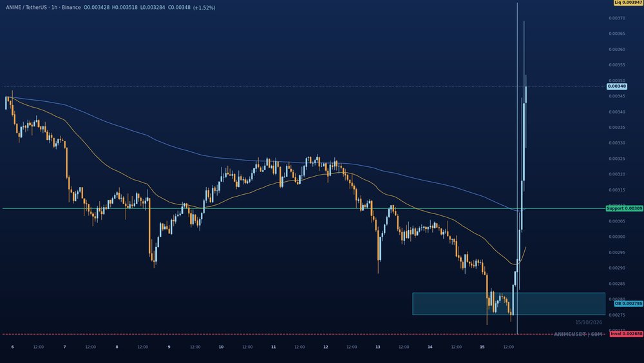This screenshot has width=644, height=363.
Task: Click day 9 on the time axis
Action: tap(169, 347)
